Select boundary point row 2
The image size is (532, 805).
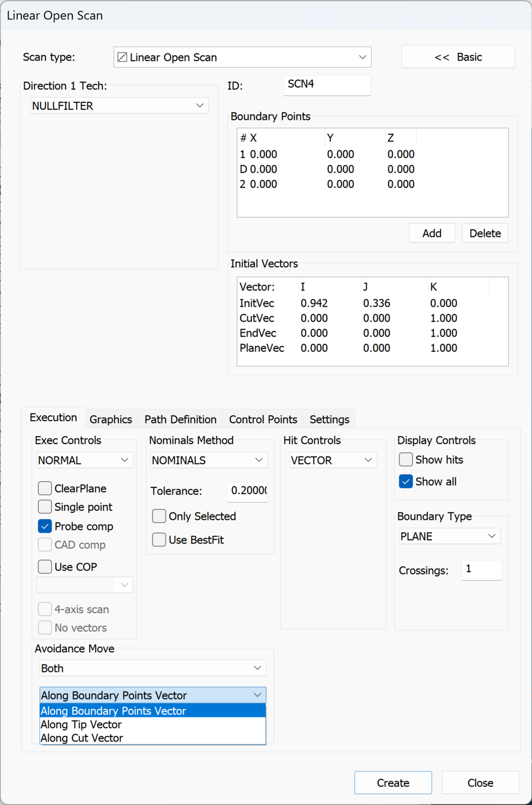tap(327, 184)
